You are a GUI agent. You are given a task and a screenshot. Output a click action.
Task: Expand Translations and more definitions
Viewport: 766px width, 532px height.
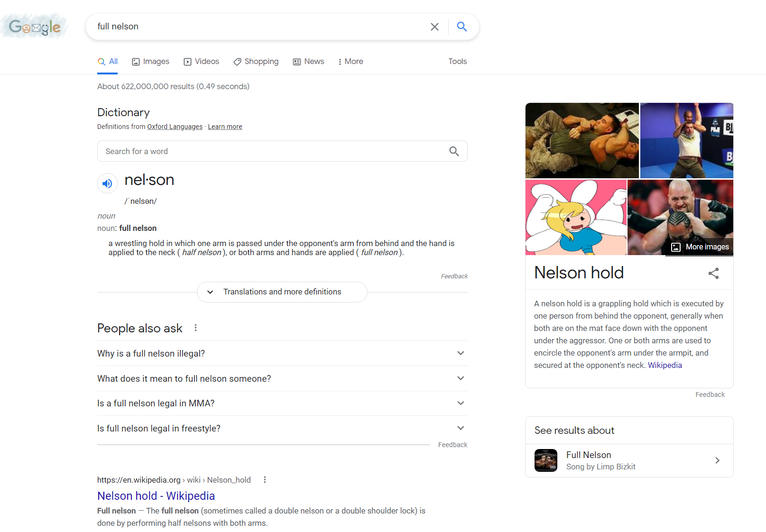(282, 292)
